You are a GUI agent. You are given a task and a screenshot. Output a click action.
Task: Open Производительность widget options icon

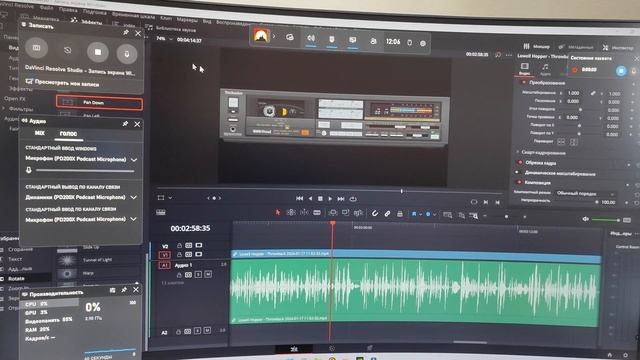tap(112, 290)
